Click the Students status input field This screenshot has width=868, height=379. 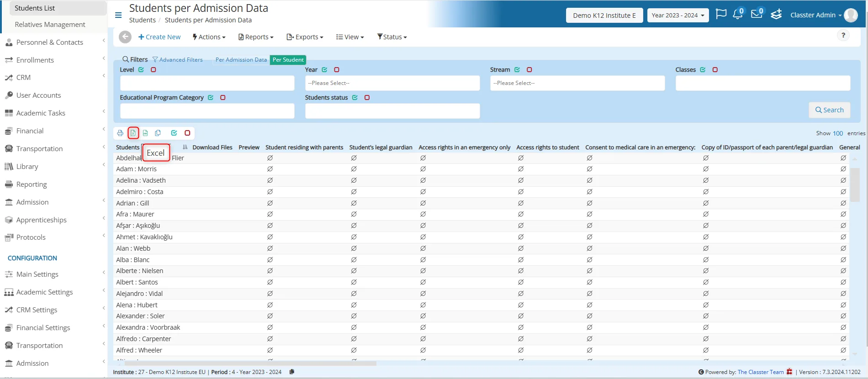pyautogui.click(x=392, y=111)
